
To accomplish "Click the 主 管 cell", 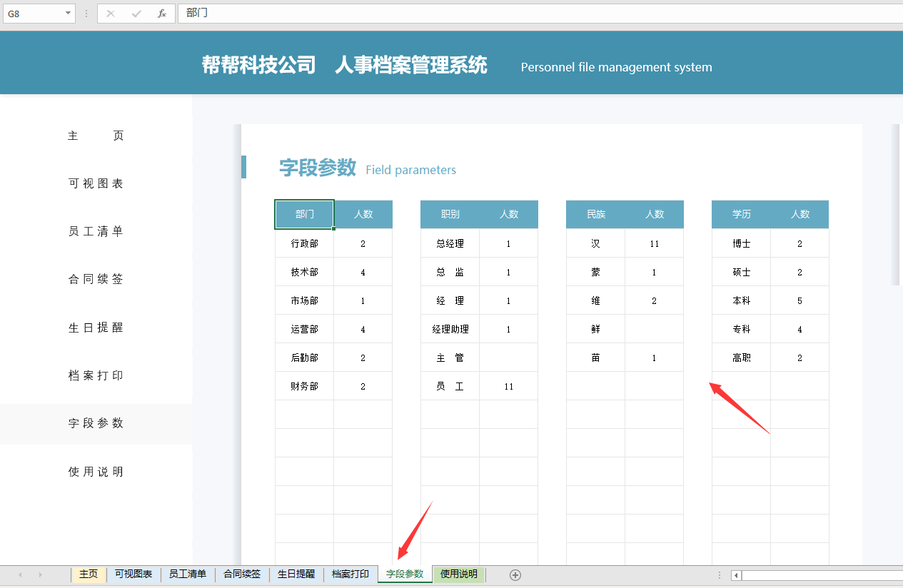I will 450,358.
